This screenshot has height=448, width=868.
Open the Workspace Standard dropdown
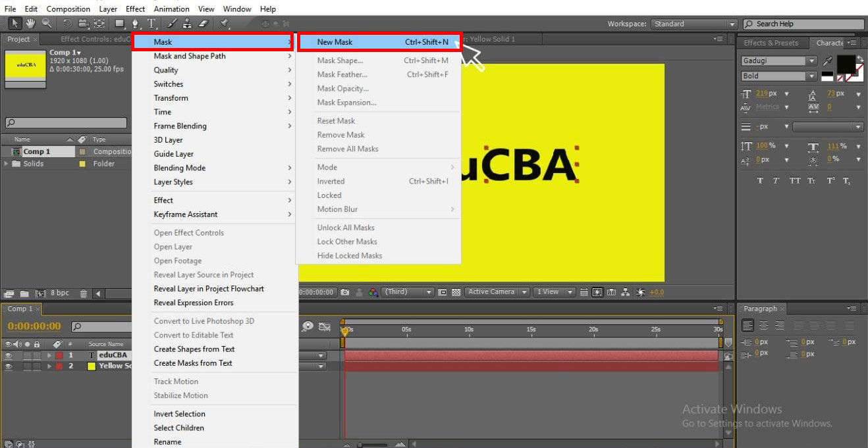pyautogui.click(x=694, y=24)
